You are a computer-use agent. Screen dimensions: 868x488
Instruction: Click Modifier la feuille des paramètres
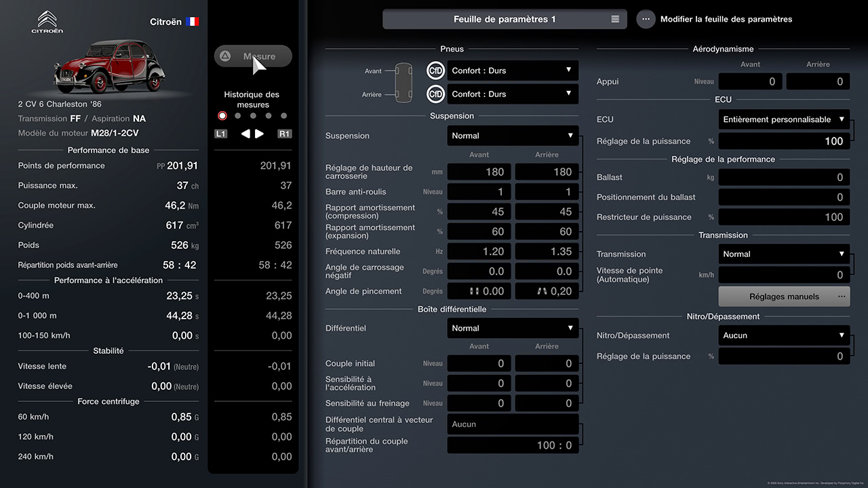pos(726,19)
